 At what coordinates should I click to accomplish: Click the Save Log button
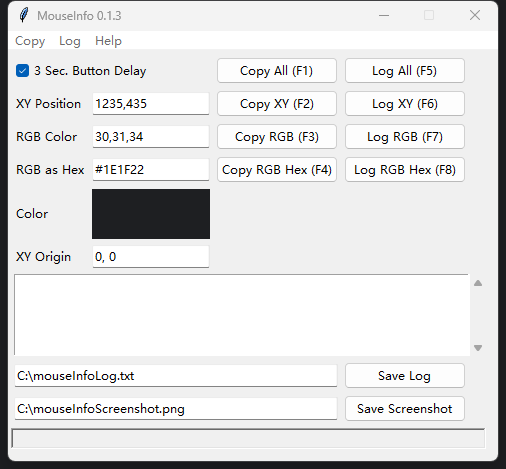click(405, 376)
